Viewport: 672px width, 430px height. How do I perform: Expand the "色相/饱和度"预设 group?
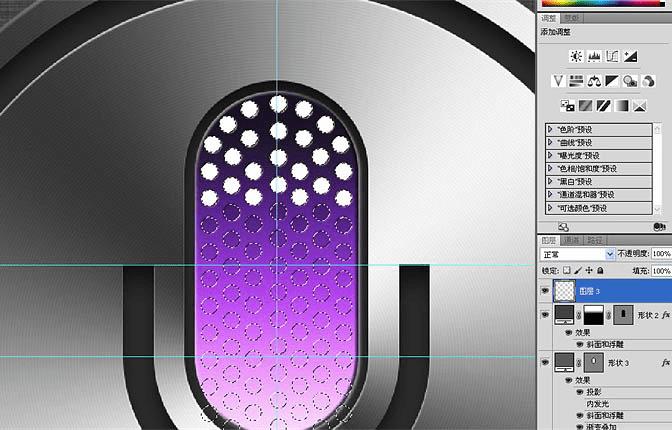[550, 168]
